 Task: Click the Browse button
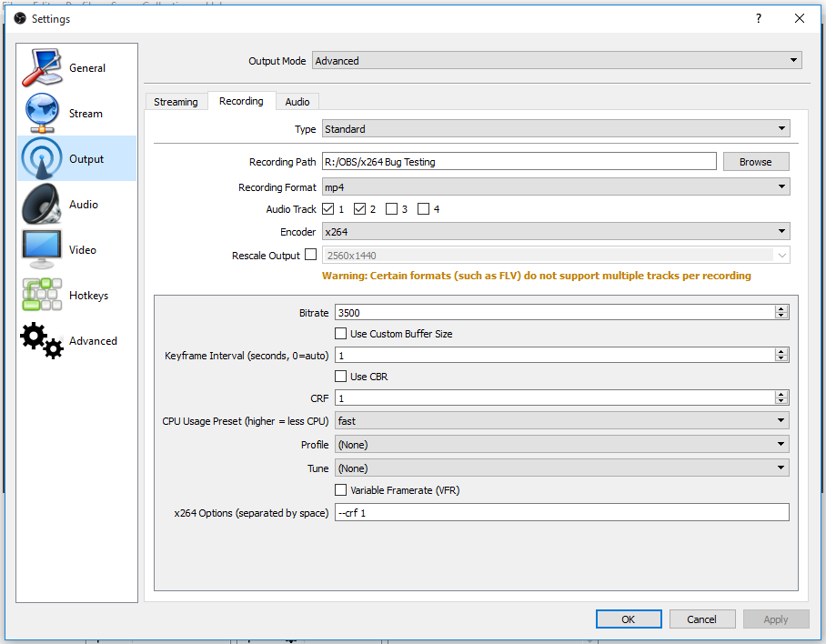(755, 162)
